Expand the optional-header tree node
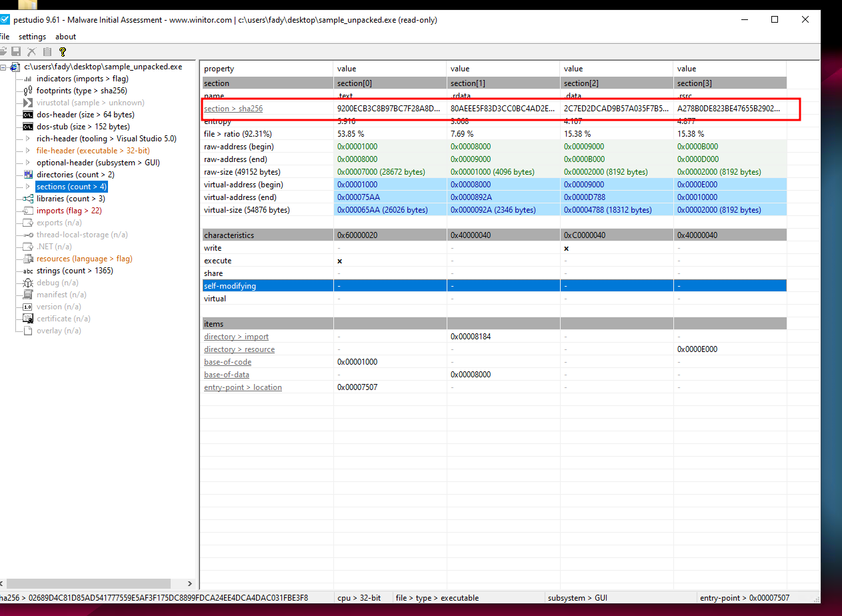 click(x=28, y=163)
